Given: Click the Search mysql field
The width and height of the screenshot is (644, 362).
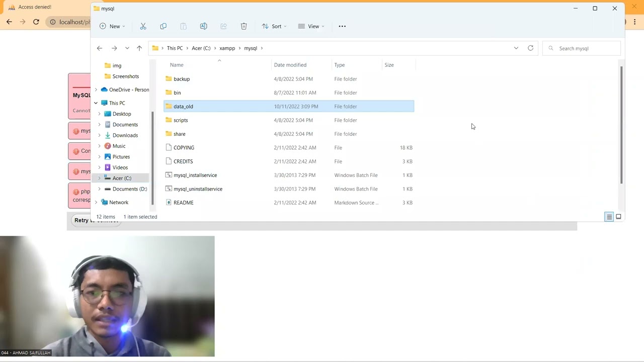Looking at the screenshot, I should pos(582,48).
